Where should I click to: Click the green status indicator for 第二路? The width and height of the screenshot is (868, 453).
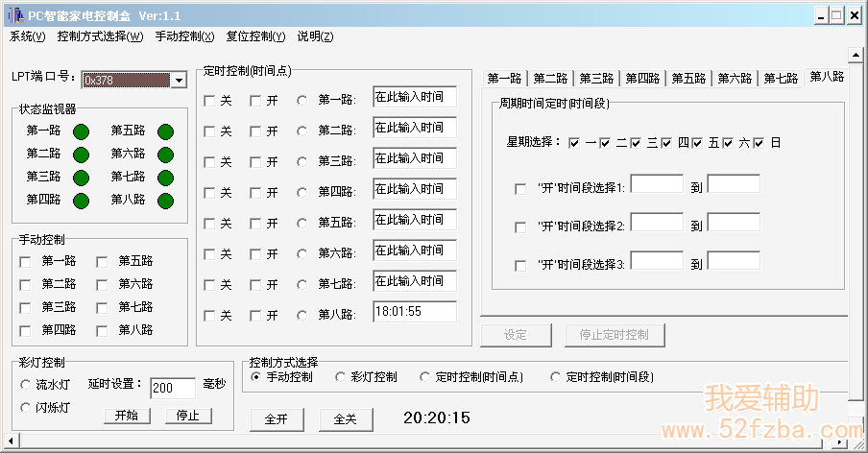(81, 155)
